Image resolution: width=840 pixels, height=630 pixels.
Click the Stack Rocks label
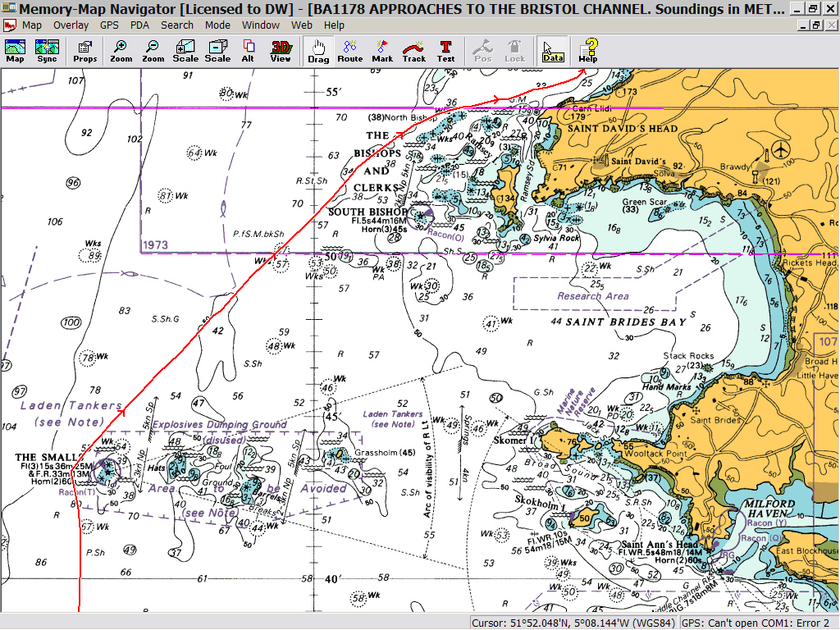tap(688, 356)
